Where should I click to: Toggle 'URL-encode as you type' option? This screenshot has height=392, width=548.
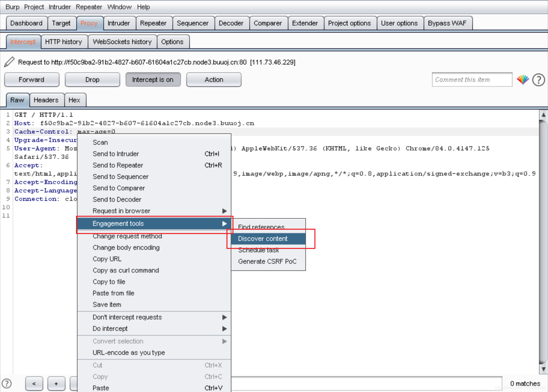(129, 353)
